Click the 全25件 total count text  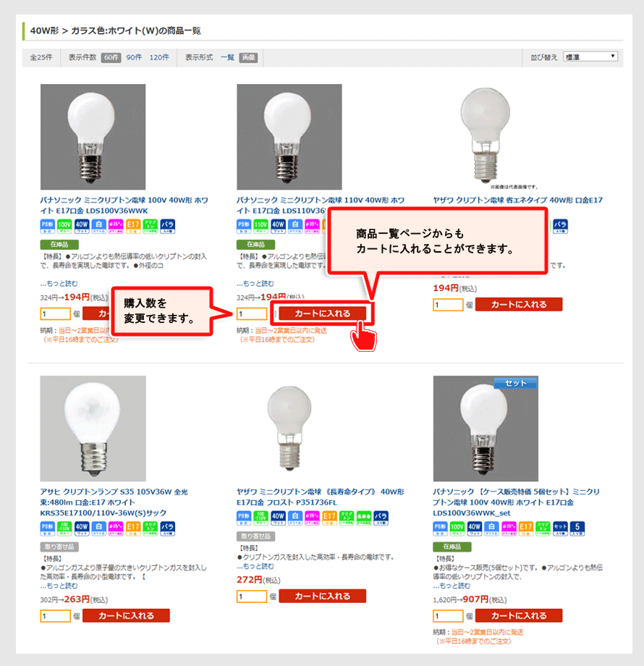[41, 57]
